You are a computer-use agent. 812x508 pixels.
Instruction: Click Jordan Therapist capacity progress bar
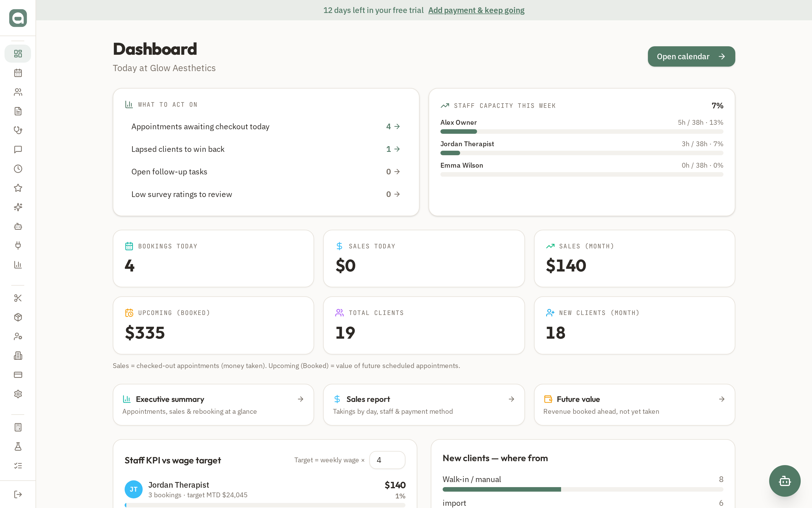[x=581, y=153]
